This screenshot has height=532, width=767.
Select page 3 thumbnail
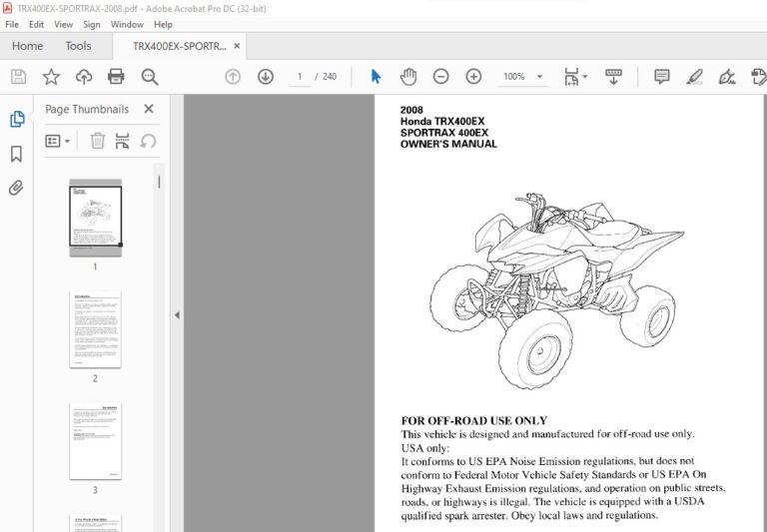pyautogui.click(x=96, y=441)
